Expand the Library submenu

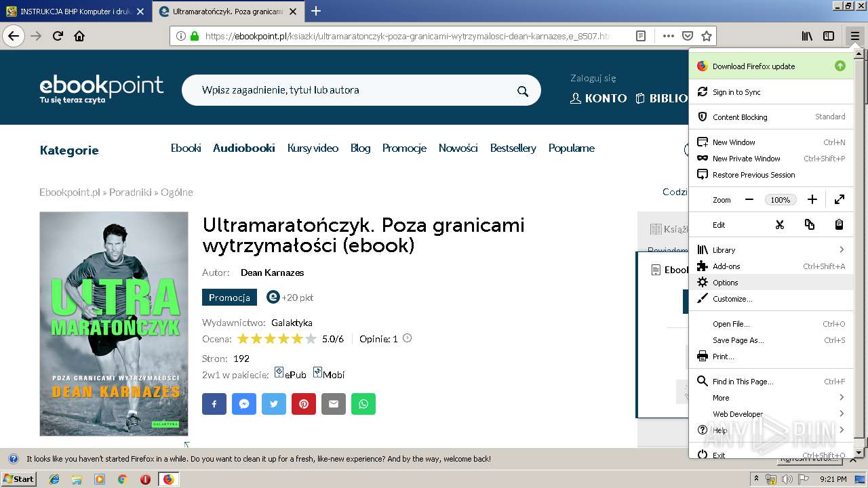(x=771, y=249)
